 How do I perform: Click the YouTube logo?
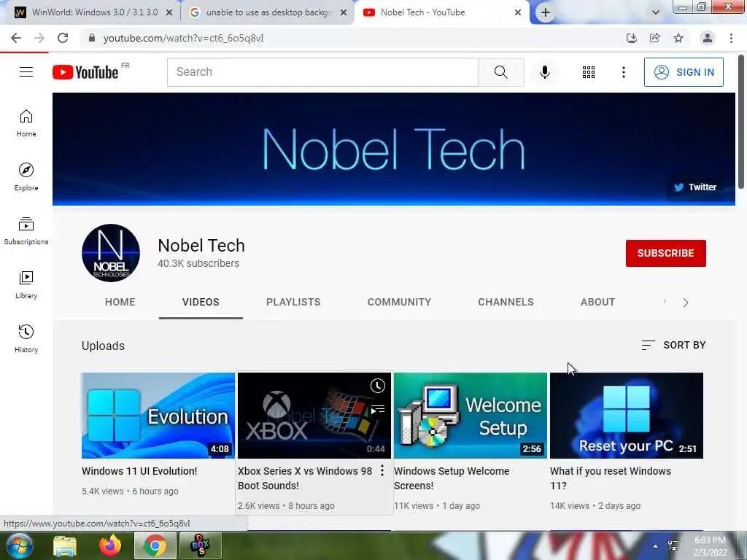tap(85, 72)
